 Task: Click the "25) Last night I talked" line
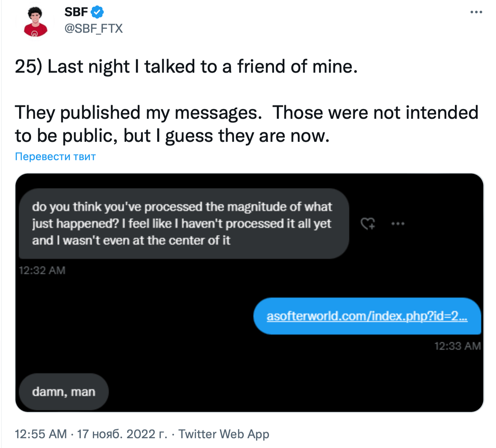coord(186,67)
